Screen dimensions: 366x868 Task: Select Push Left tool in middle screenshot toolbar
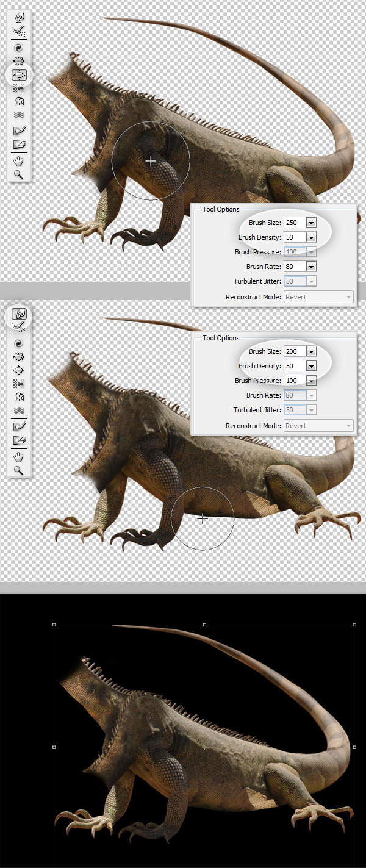pyautogui.click(x=19, y=384)
